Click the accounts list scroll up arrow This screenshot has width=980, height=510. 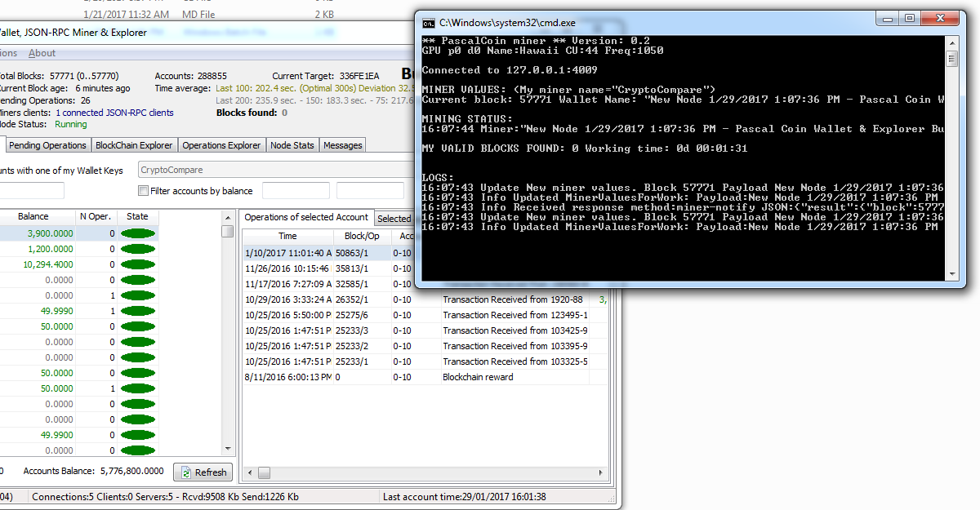point(228,216)
